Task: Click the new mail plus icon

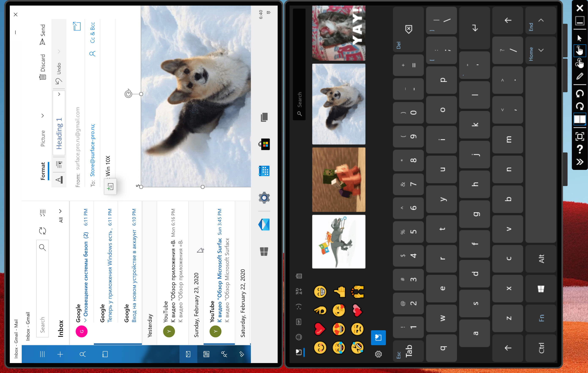Action: 60,354
